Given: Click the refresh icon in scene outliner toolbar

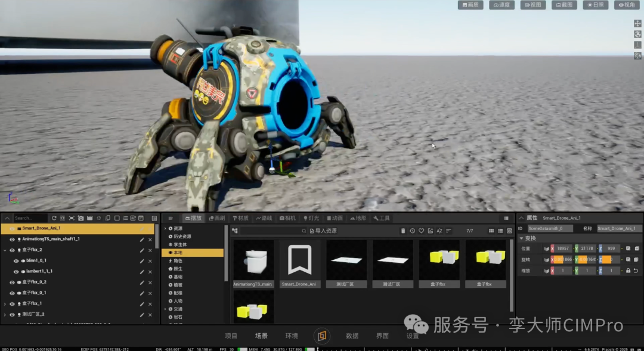Looking at the screenshot, I should coord(54,218).
